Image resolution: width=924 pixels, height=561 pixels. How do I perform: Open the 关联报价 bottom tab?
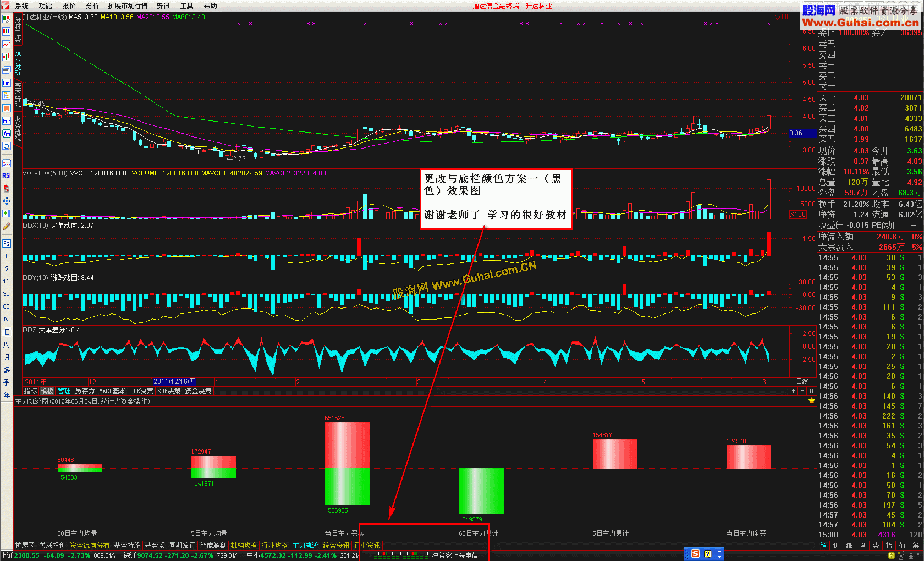tap(52, 546)
